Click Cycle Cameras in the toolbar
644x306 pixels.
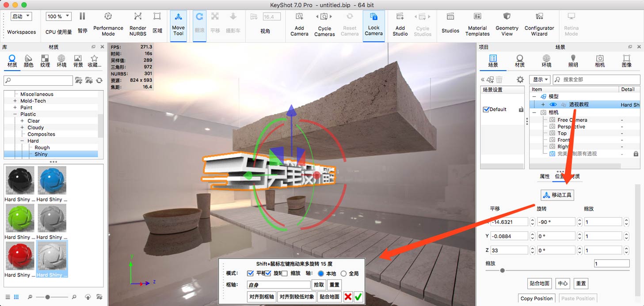(324, 24)
